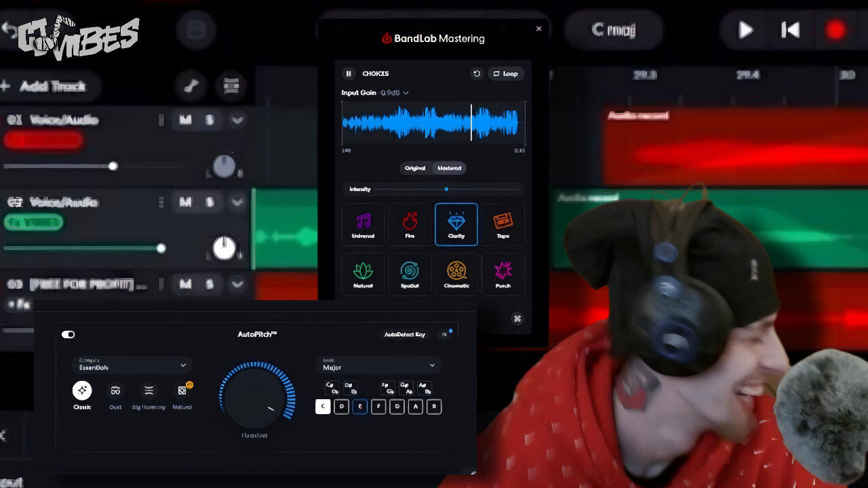Select the Classic AutoPitch effect
The width and height of the screenshot is (868, 488).
click(82, 395)
